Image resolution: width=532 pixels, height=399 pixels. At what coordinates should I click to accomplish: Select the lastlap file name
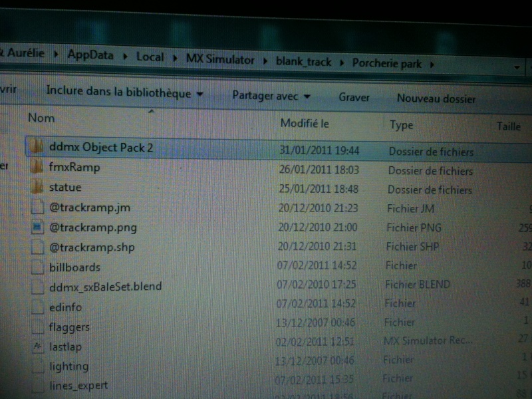(65, 346)
